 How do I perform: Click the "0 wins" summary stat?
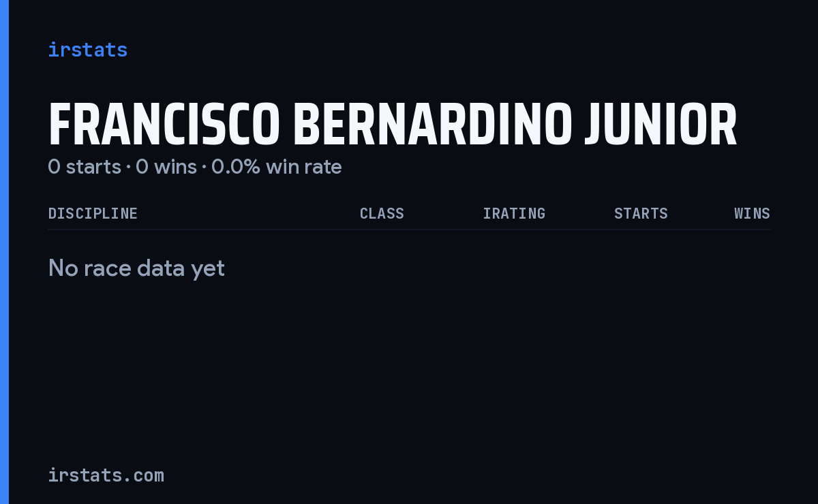(x=166, y=167)
